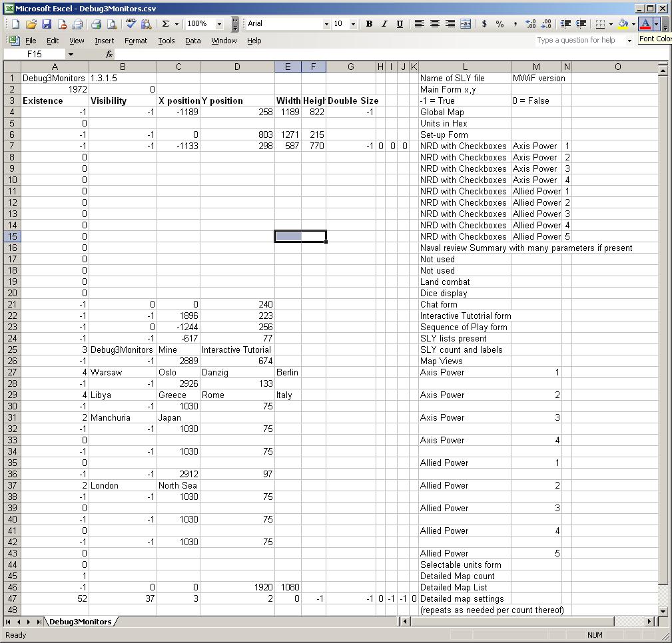Go to last sheet tab arrow
The height and width of the screenshot is (643, 672).
point(39,622)
